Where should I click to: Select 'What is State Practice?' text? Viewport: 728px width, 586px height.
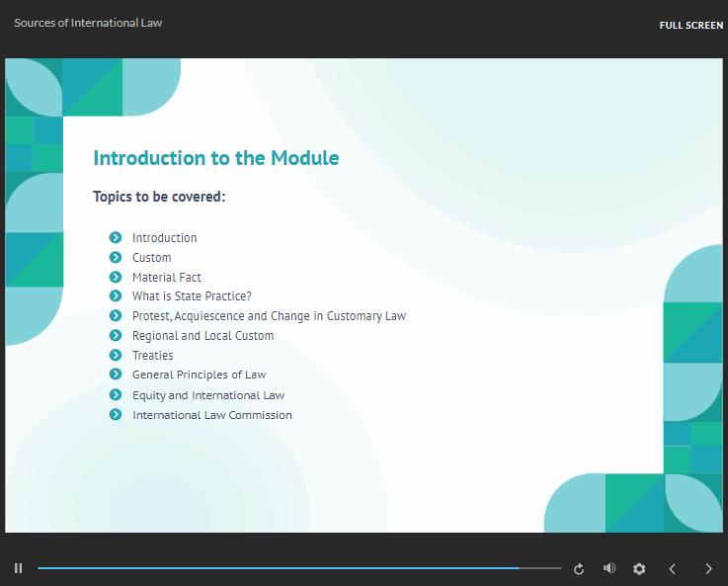coord(192,296)
